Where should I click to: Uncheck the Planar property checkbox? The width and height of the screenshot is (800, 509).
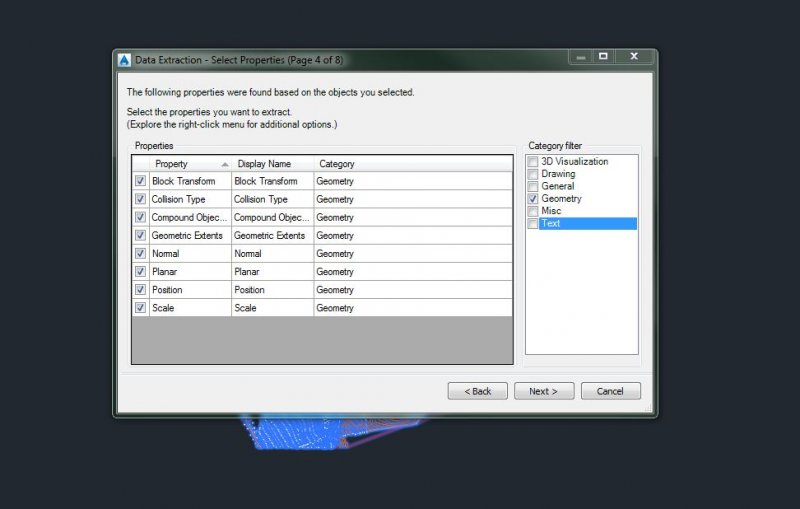pos(140,271)
